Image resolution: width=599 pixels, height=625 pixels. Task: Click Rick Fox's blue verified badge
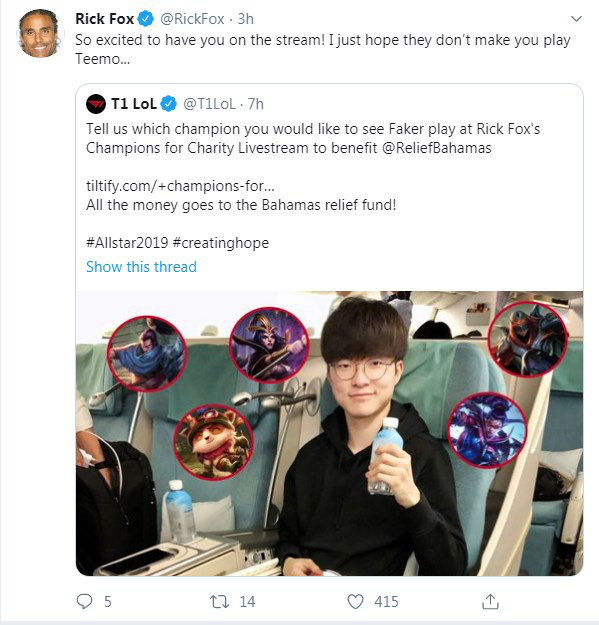pyautogui.click(x=146, y=19)
